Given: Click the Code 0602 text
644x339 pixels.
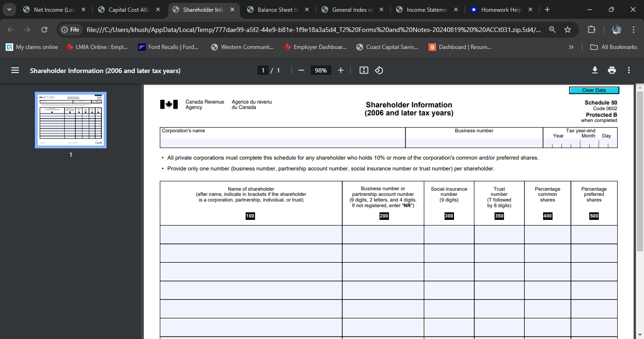Looking at the screenshot, I should (x=605, y=109).
